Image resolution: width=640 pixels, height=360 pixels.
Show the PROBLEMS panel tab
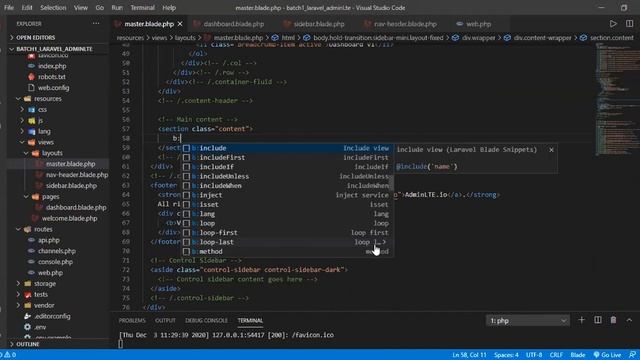coord(132,321)
